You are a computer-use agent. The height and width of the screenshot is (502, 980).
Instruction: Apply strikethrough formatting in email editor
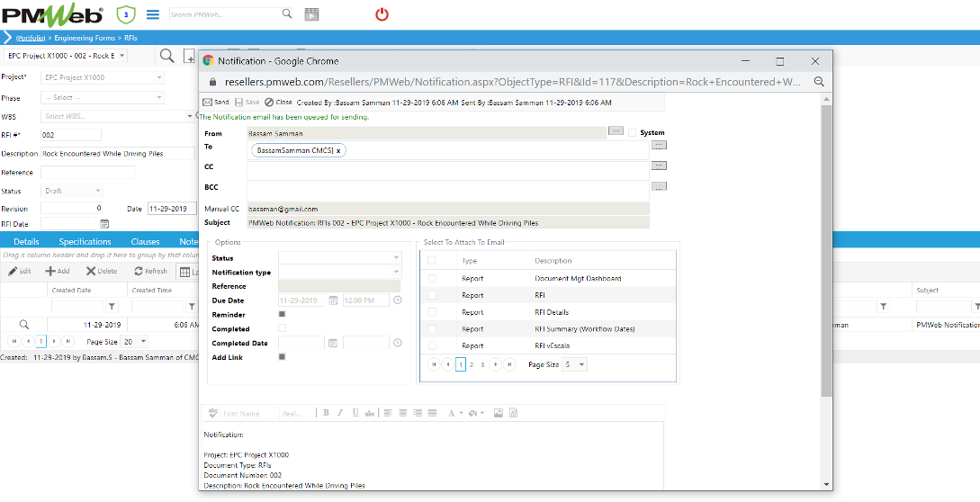point(369,413)
